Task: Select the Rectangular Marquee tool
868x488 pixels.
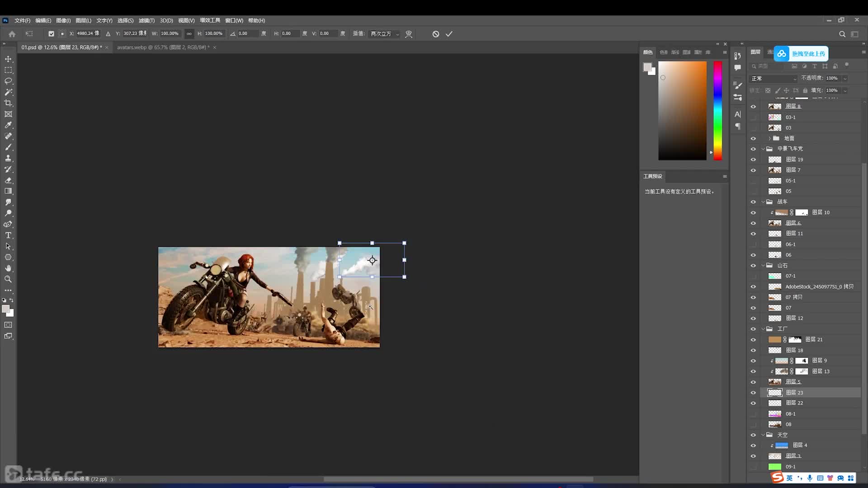Action: (8, 70)
